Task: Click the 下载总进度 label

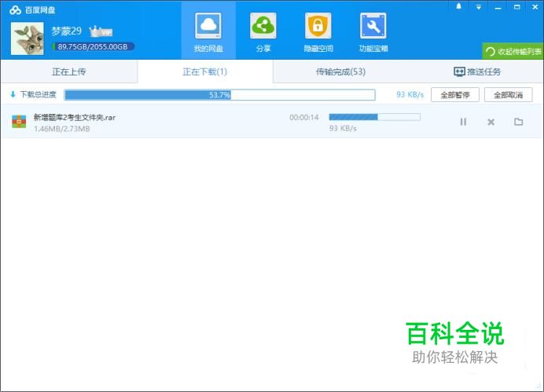Action: pyautogui.click(x=39, y=94)
